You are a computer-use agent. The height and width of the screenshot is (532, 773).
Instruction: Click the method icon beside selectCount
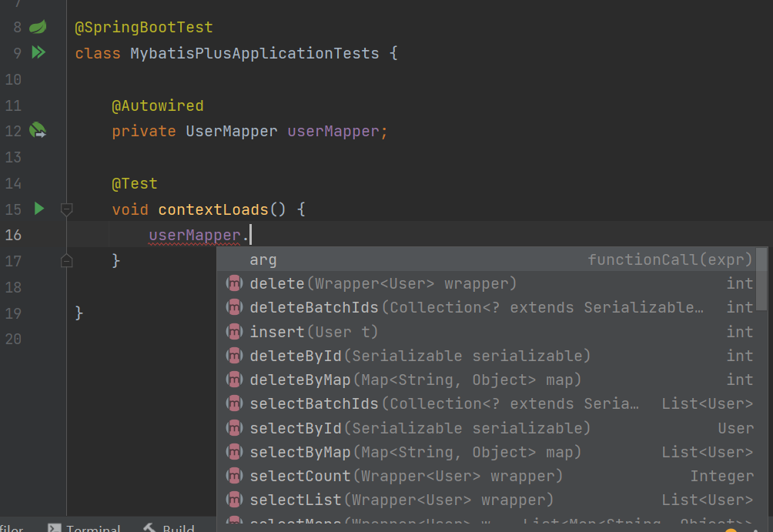point(234,476)
